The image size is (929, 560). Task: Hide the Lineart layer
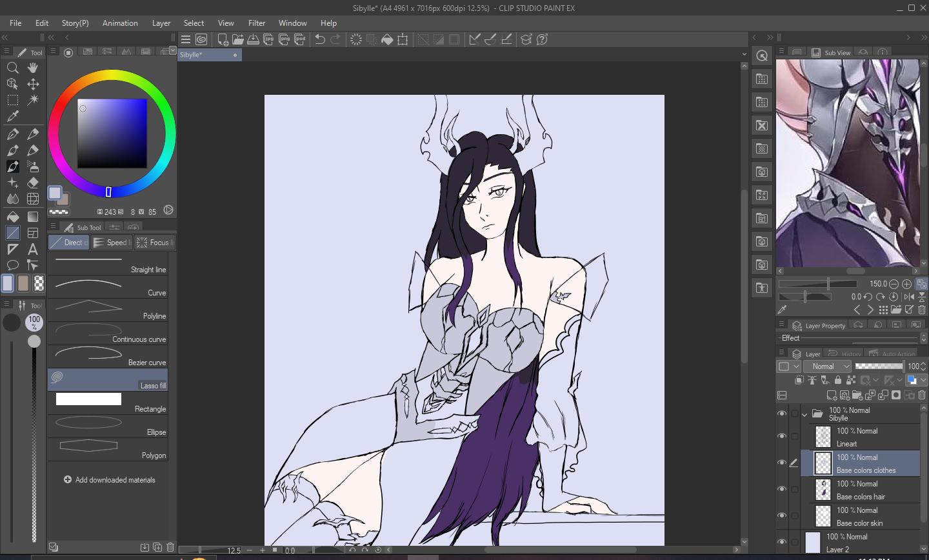(782, 436)
